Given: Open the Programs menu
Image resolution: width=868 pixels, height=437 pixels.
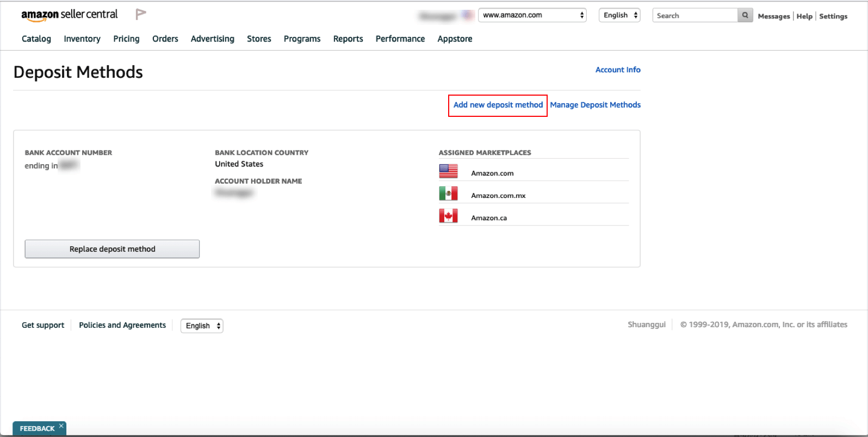Looking at the screenshot, I should [x=302, y=39].
